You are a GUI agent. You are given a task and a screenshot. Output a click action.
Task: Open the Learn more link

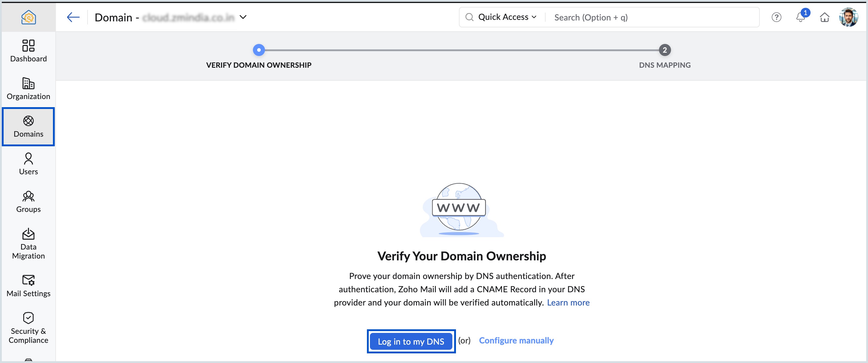[568, 302]
